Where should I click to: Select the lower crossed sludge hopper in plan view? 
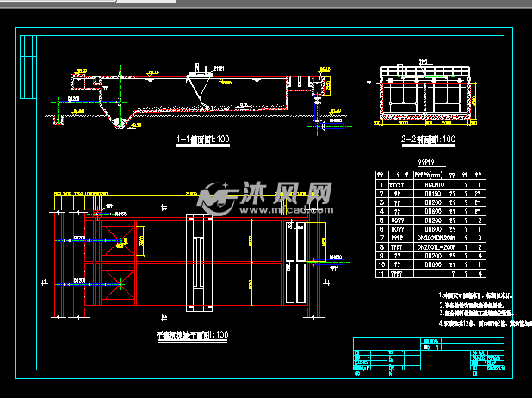[118, 284]
